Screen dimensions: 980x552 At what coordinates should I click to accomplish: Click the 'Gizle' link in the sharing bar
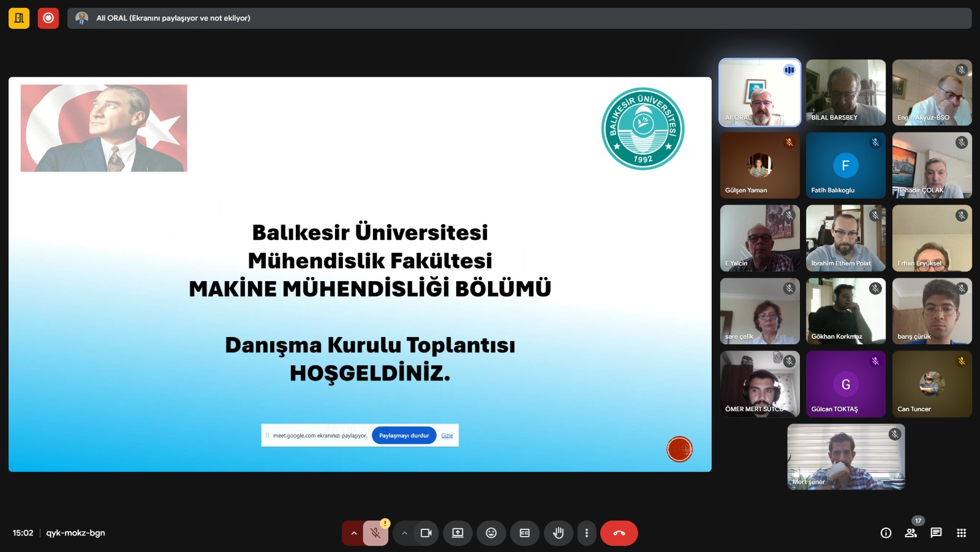(x=447, y=436)
